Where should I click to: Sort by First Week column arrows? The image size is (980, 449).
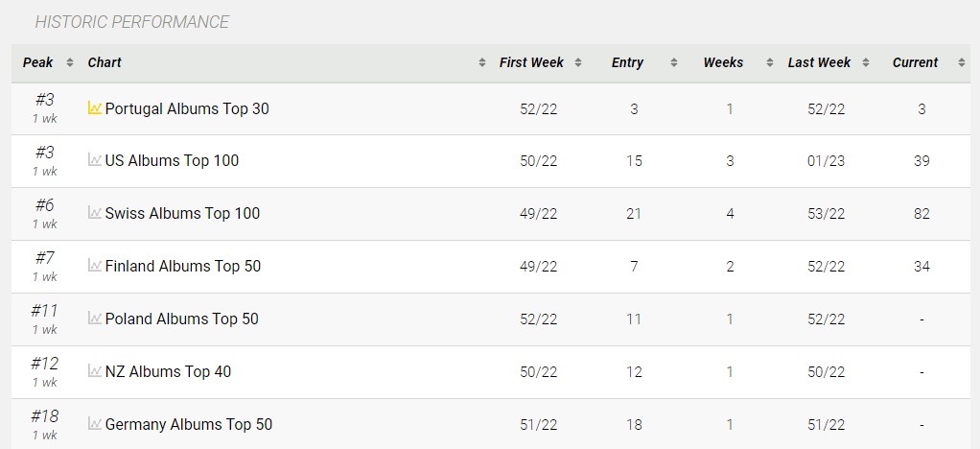coord(578,62)
